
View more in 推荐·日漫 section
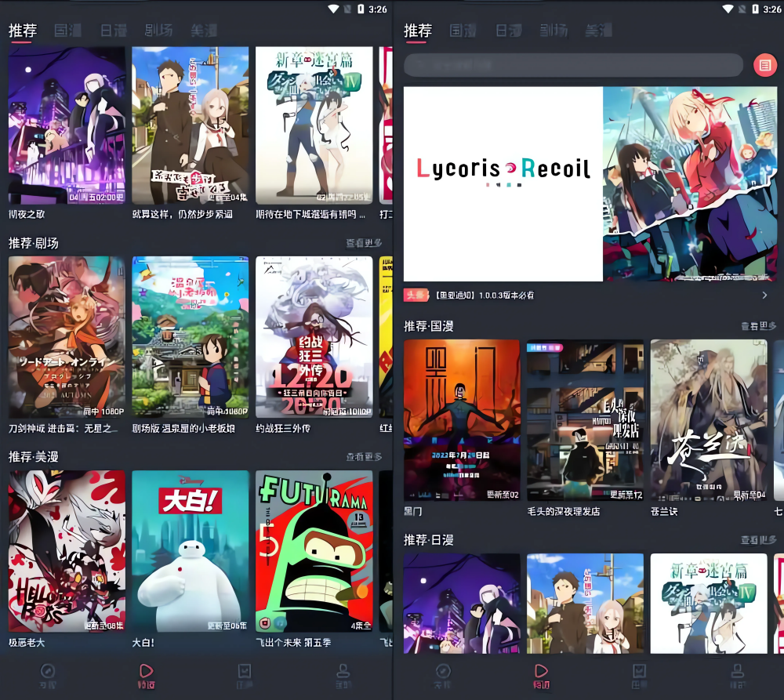(758, 540)
